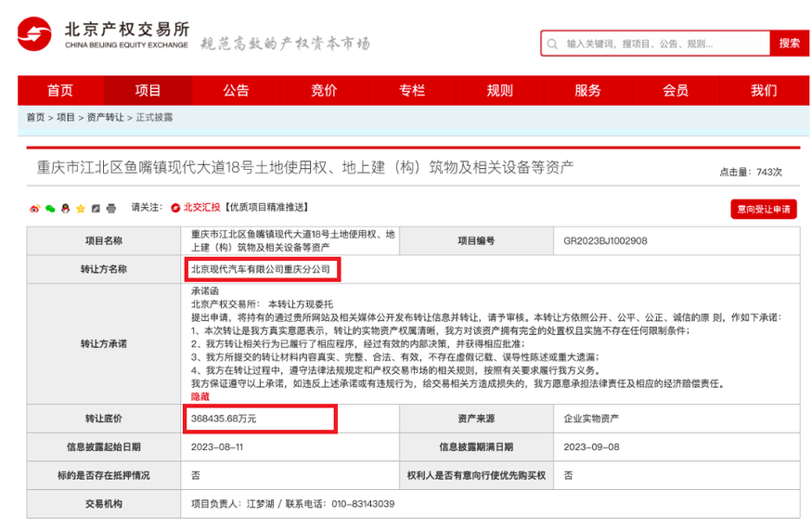The width and height of the screenshot is (812, 529).
Task: Click 正式披露 in breadcrumb
Action: 154,118
